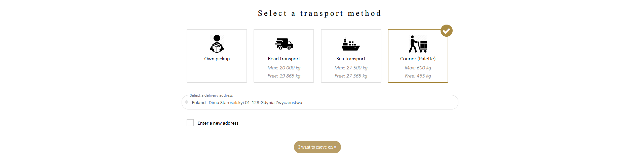The image size is (644, 158).
Task: Choose the Own pickup label
Action: pyautogui.click(x=217, y=59)
